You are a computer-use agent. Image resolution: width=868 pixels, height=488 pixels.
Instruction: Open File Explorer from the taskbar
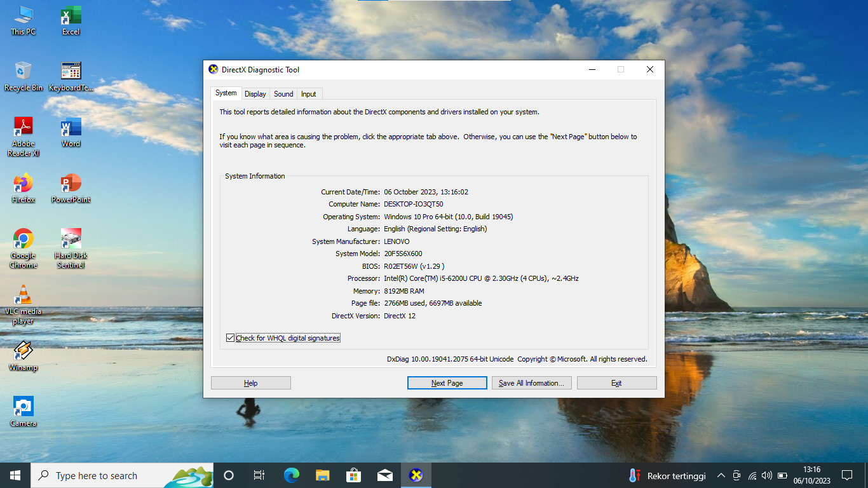(x=323, y=475)
